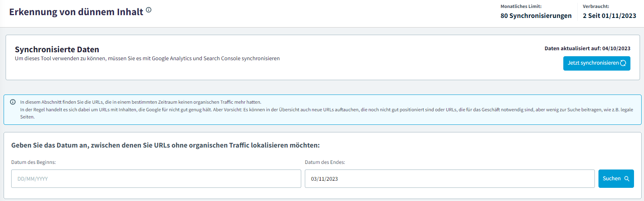Select the '2 Seit 01/11/2023' usage value
The width and height of the screenshot is (644, 201).
point(609,16)
